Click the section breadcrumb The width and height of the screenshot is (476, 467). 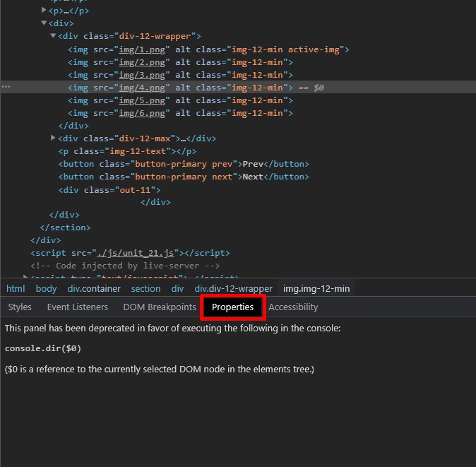[x=145, y=288]
